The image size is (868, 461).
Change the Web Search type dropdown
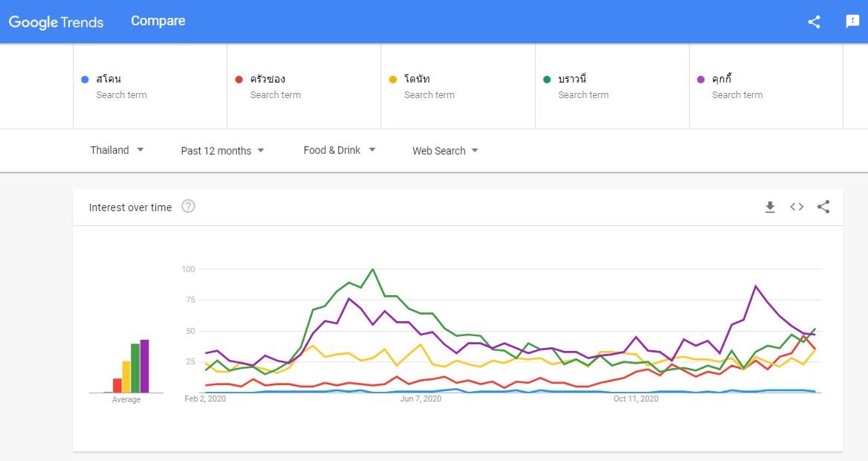[445, 151]
